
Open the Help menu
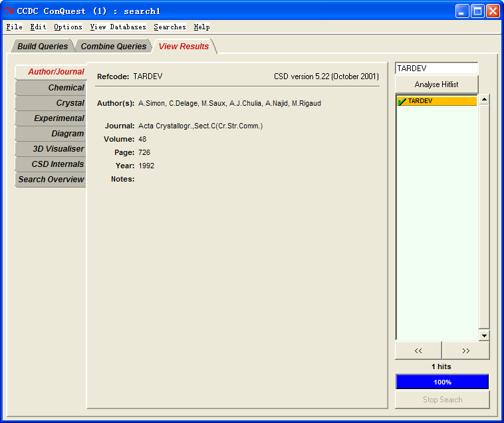click(201, 27)
